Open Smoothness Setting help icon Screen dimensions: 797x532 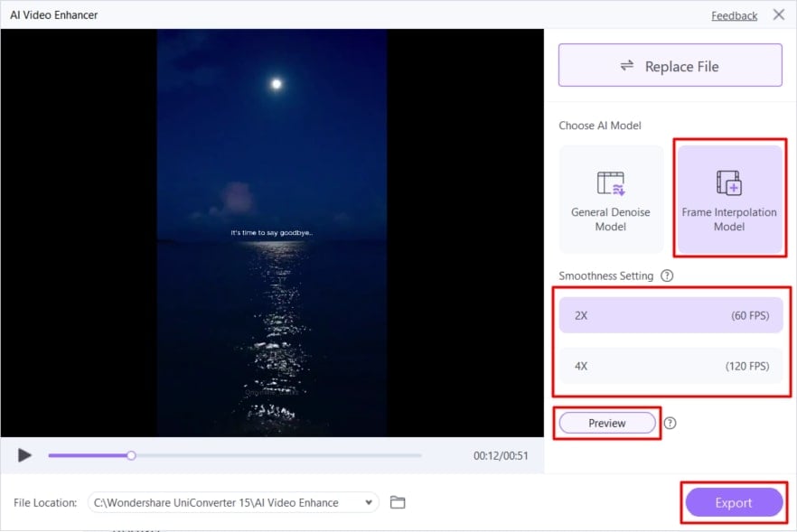pyautogui.click(x=666, y=275)
